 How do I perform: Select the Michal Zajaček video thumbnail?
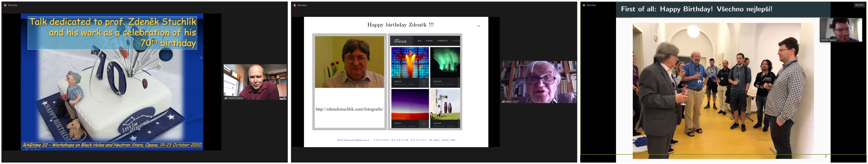coord(841,29)
